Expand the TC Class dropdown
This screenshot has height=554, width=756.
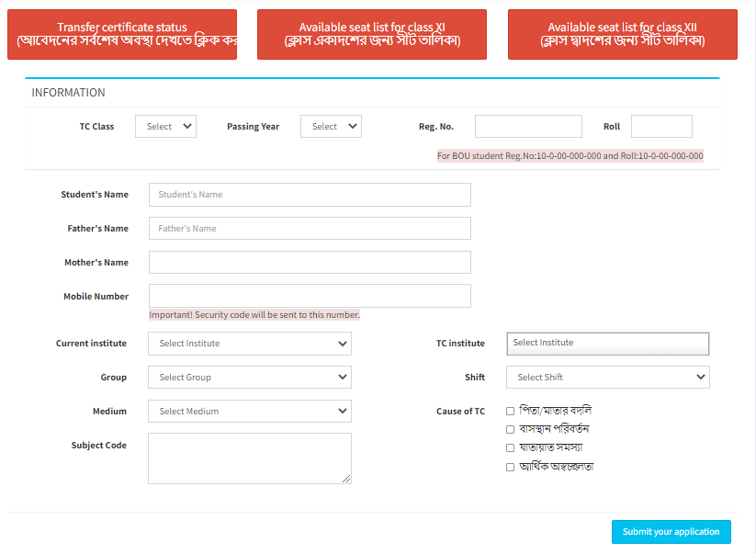point(165,127)
